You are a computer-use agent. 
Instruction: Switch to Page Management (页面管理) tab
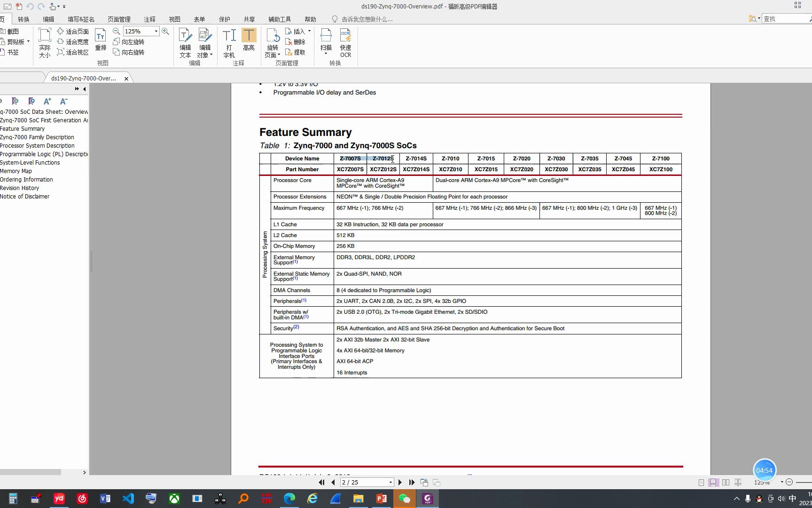(x=119, y=19)
